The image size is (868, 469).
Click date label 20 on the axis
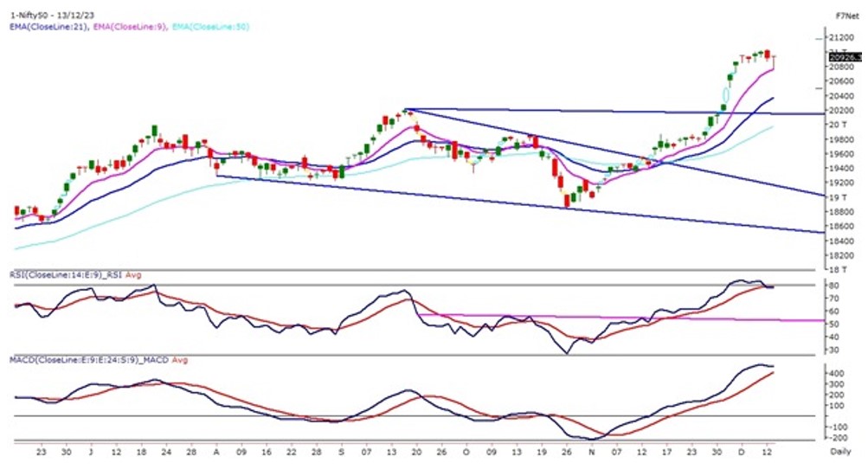pyautogui.click(x=416, y=452)
